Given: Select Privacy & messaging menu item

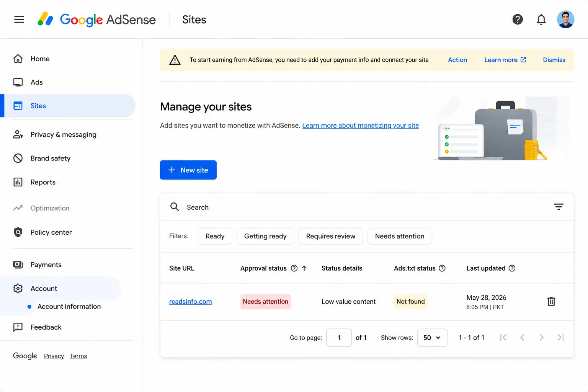Looking at the screenshot, I should click(x=64, y=134).
